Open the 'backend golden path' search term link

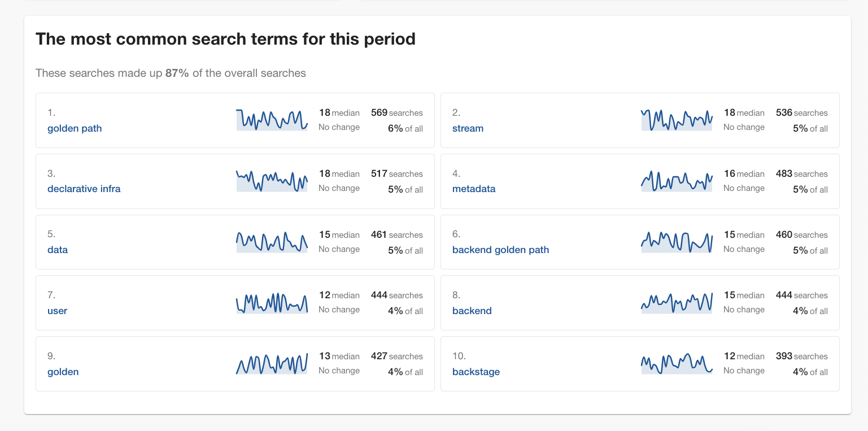[x=500, y=250]
